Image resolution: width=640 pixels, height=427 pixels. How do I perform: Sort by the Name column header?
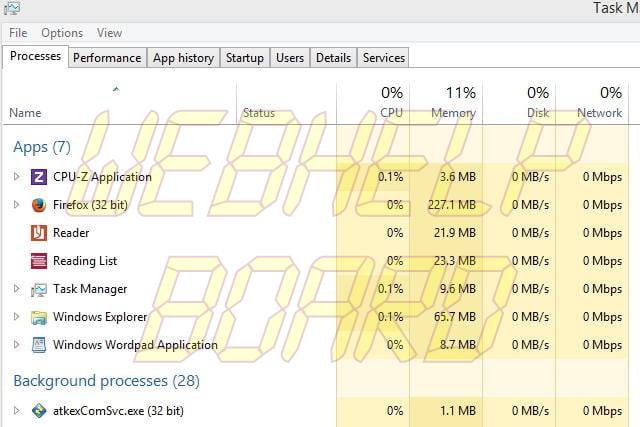click(x=119, y=103)
